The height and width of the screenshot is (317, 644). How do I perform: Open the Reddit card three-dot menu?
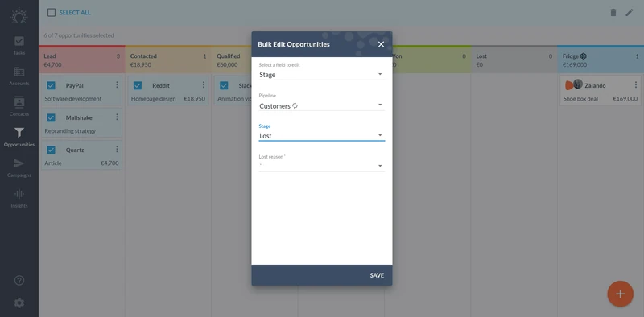pyautogui.click(x=204, y=84)
